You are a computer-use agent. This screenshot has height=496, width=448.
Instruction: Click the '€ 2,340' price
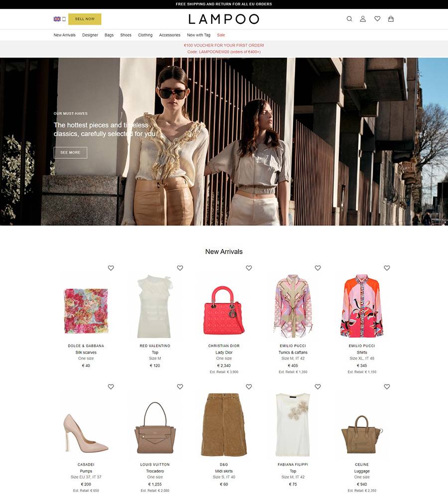224,365
